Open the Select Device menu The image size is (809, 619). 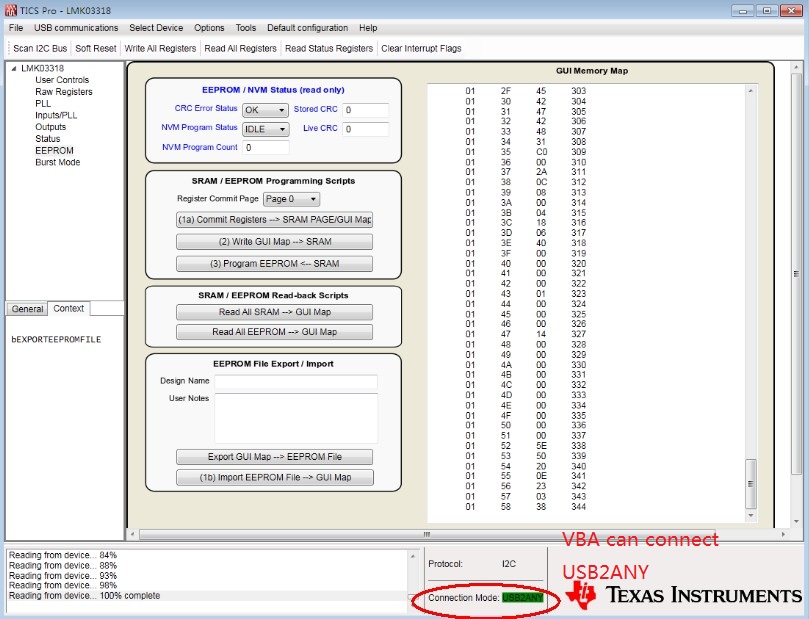click(x=156, y=28)
